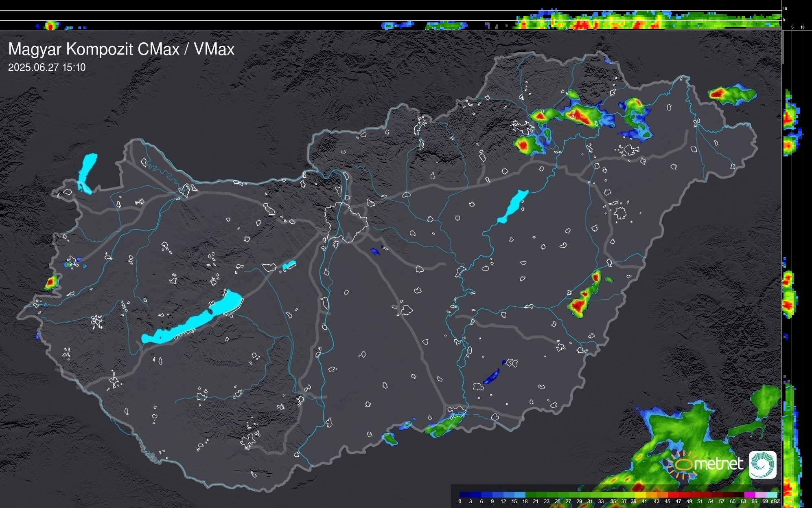This screenshot has width=812, height=508.
Task: Pick the cyan 69 dBZ legend swatch
Action: point(772,495)
